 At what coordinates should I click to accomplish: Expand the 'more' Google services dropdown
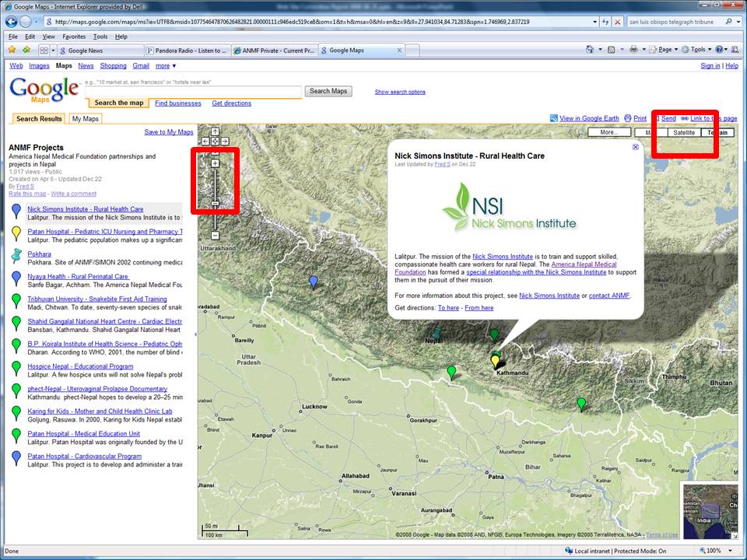tap(163, 66)
